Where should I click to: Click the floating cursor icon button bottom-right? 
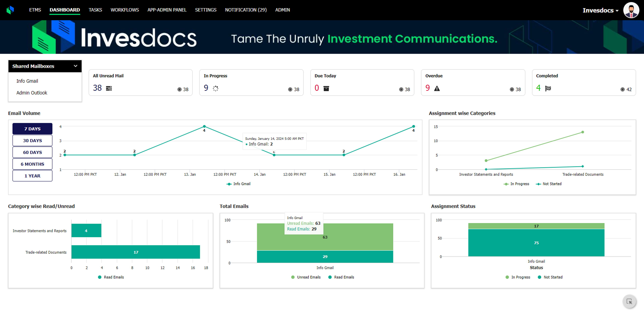click(x=629, y=301)
